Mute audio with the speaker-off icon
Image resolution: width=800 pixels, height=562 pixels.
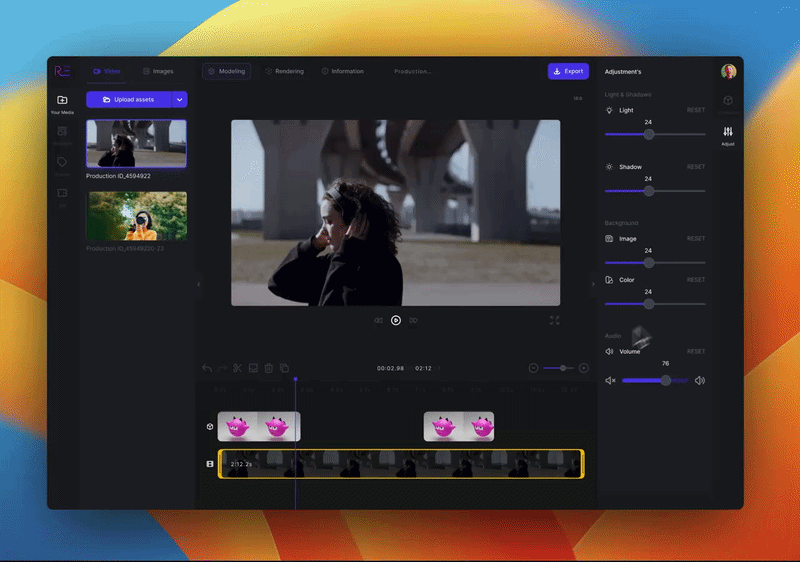coord(610,380)
